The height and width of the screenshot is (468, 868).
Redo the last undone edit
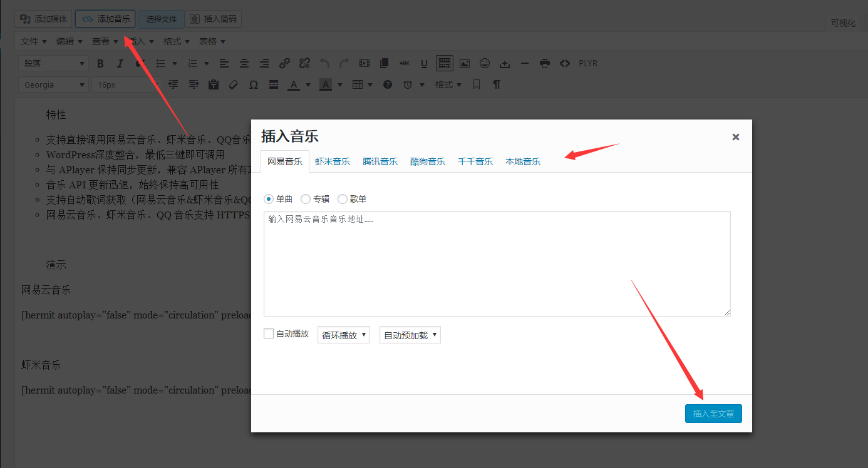click(344, 63)
